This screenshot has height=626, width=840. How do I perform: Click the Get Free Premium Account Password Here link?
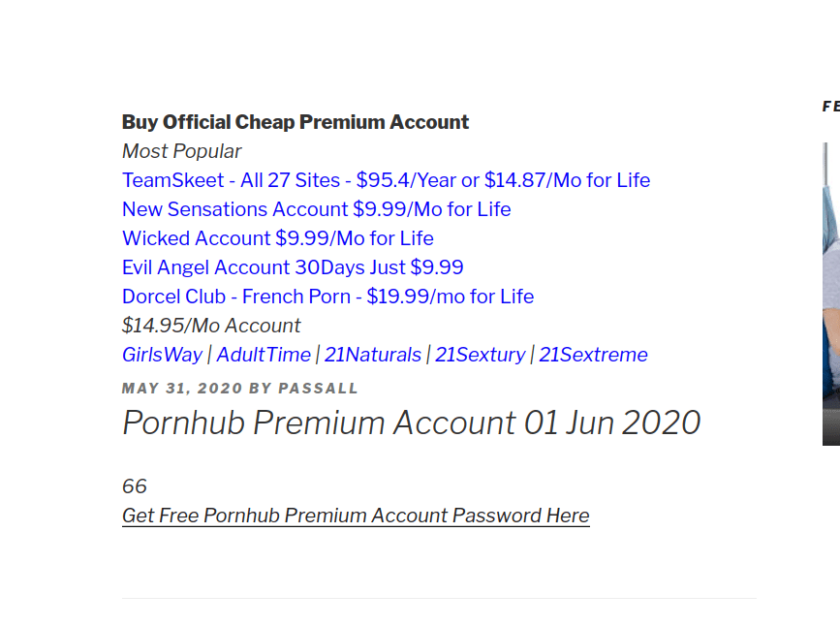point(356,516)
